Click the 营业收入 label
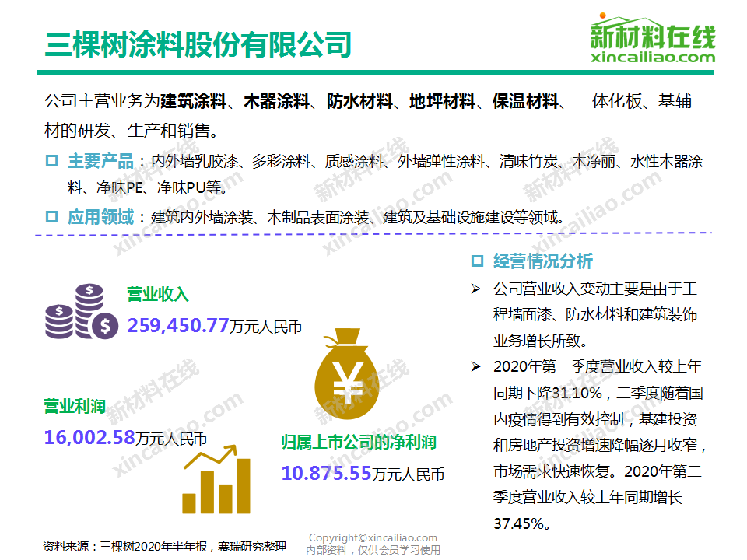This screenshot has height=560, width=747. 158,294
